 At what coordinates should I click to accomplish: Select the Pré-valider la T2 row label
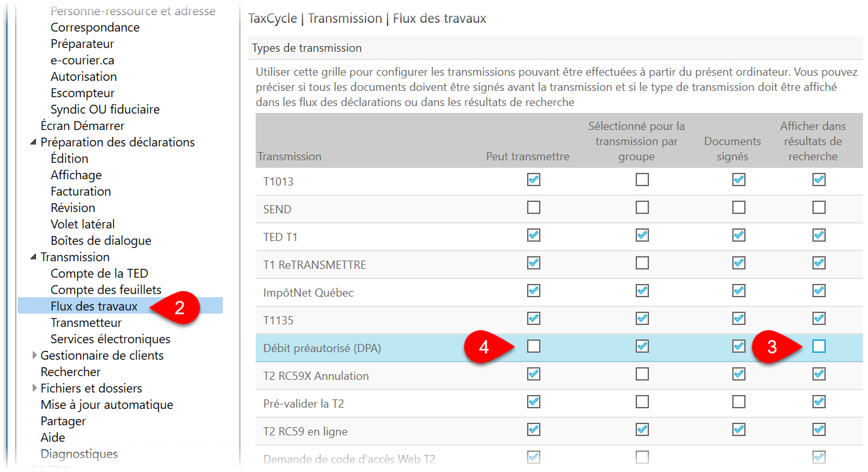click(304, 404)
